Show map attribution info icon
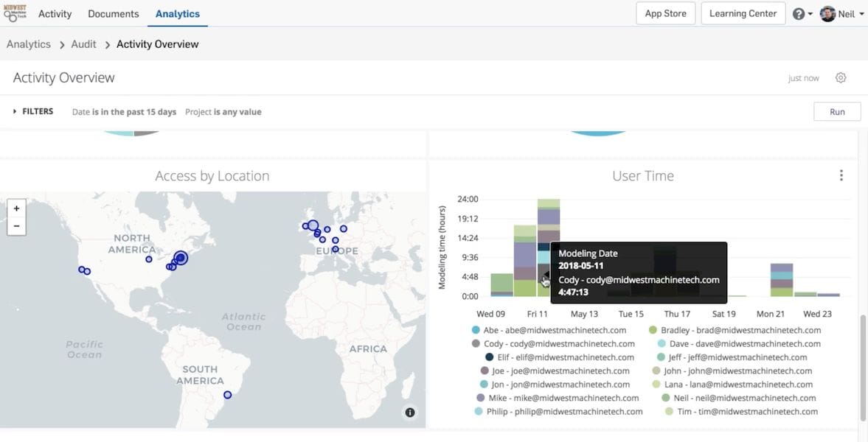The width and height of the screenshot is (868, 442). [x=410, y=413]
